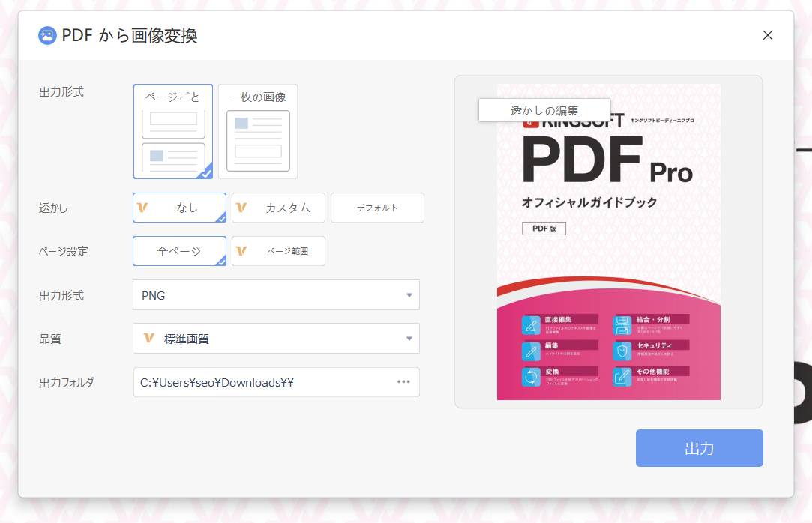Open the PNG output format dropdown

[276, 295]
